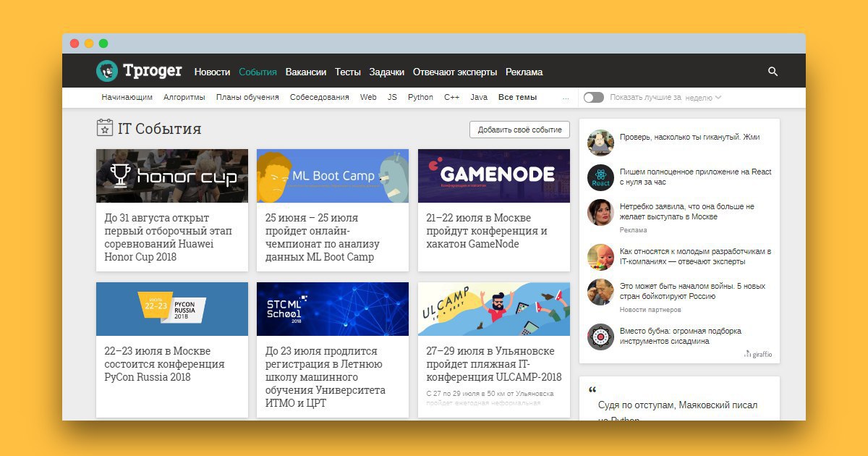The image size is (868, 456).
Task: Click the Tproger logo mascot icon
Action: [107, 71]
